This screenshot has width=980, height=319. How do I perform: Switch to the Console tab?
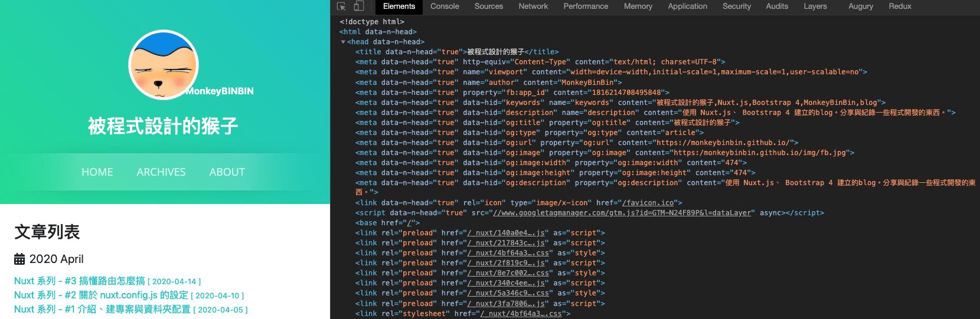tap(445, 6)
